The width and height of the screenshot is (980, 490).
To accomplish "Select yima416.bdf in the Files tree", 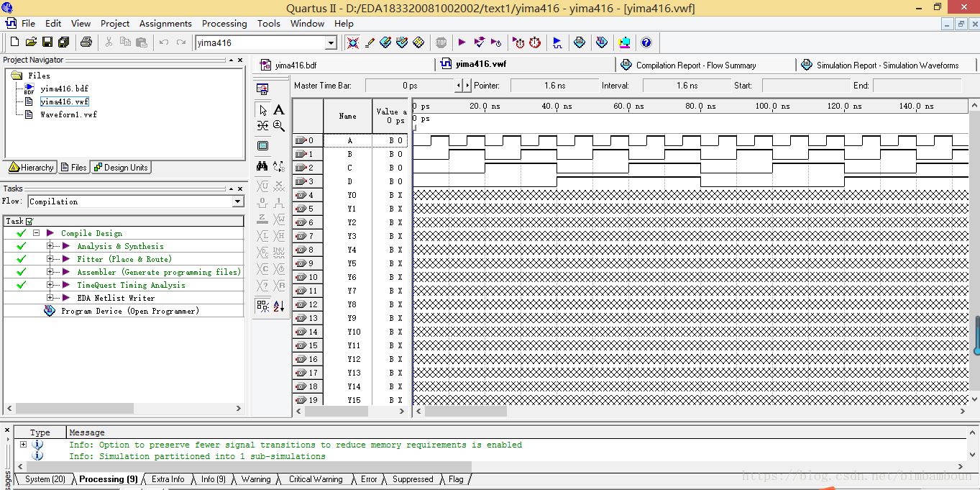I will click(64, 89).
